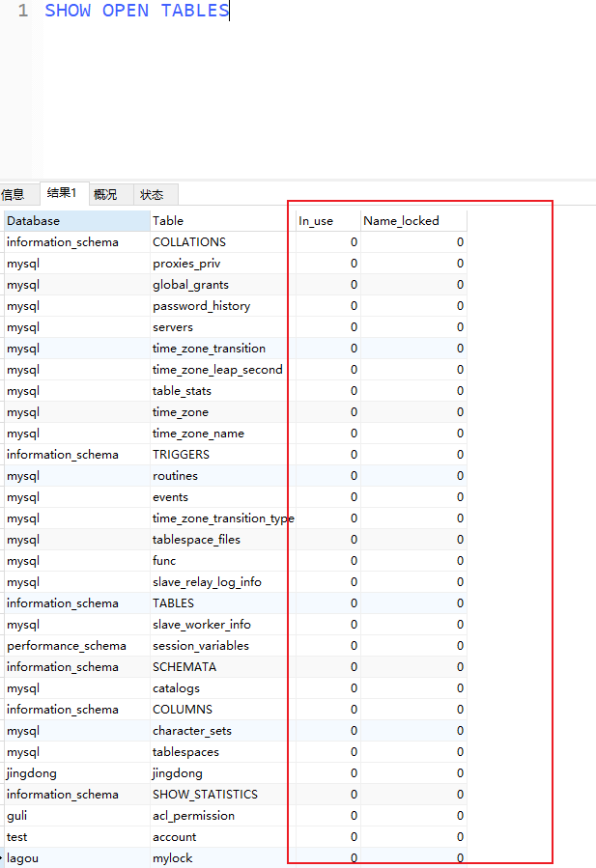The image size is (596, 868).
Task: Select the SCHEMATA cell
Action: coord(223,667)
